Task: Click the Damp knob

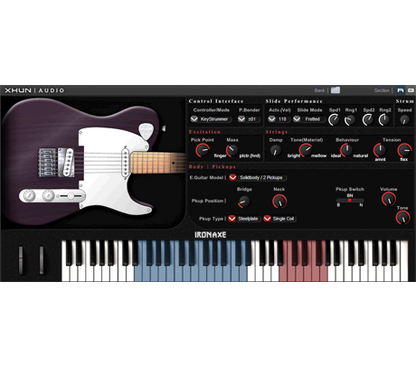Action: pyautogui.click(x=275, y=151)
